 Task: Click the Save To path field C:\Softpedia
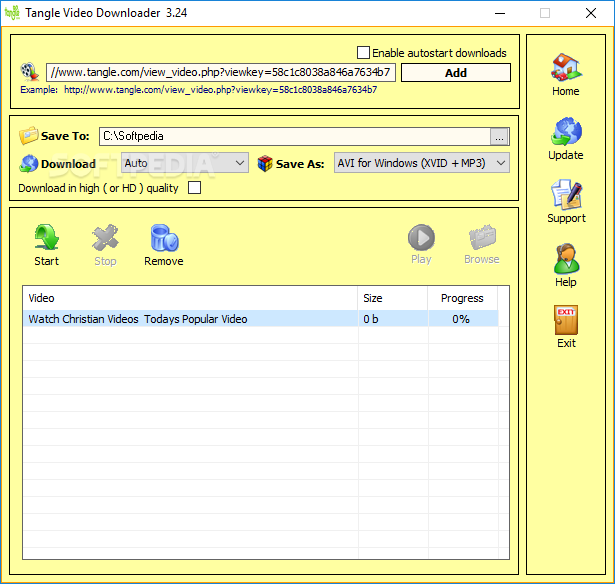coord(295,136)
